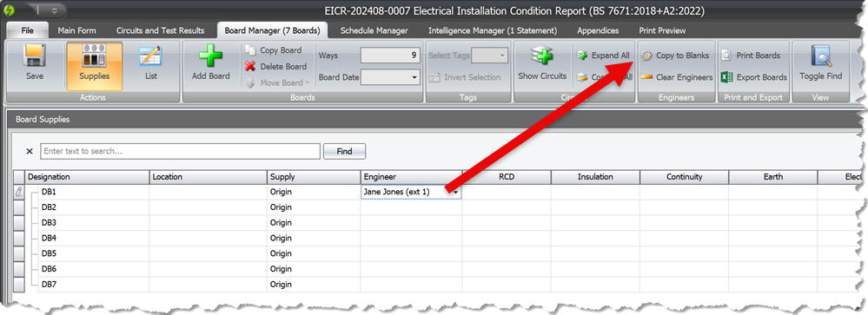
Task: Select the DB7 row
Action: tap(50, 285)
